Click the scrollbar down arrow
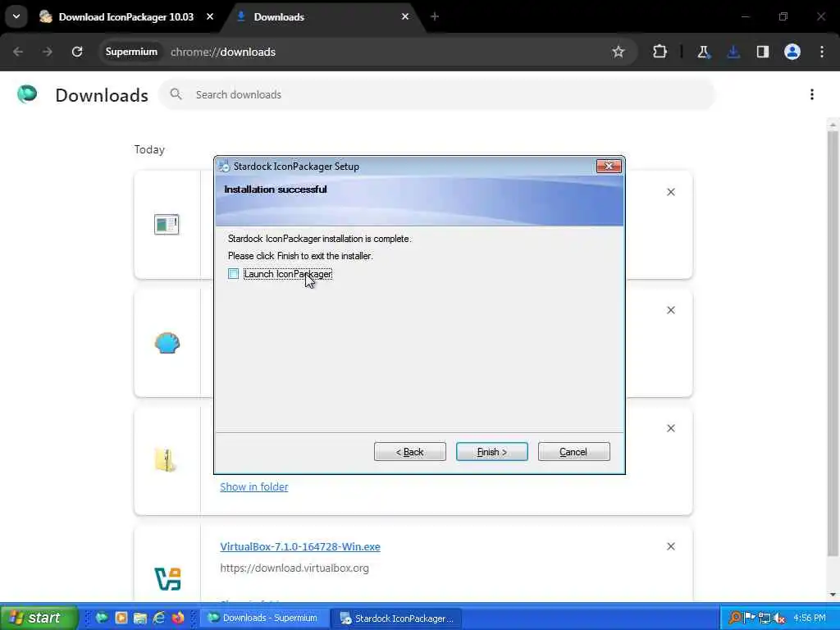The image size is (840, 630). click(833, 594)
